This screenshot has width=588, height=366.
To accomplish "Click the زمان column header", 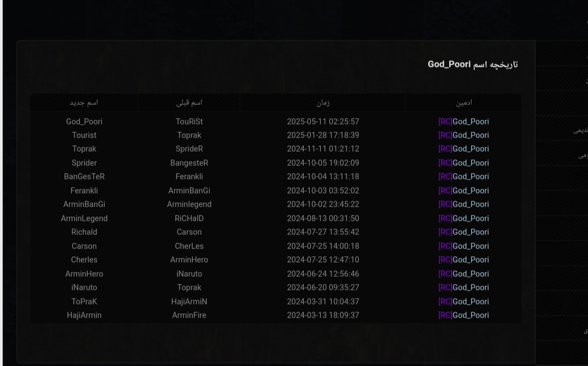I will [x=323, y=103].
